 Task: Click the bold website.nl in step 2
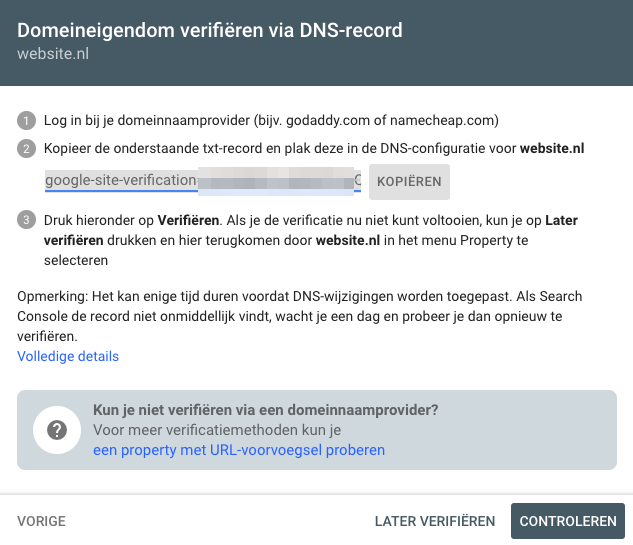click(x=552, y=149)
